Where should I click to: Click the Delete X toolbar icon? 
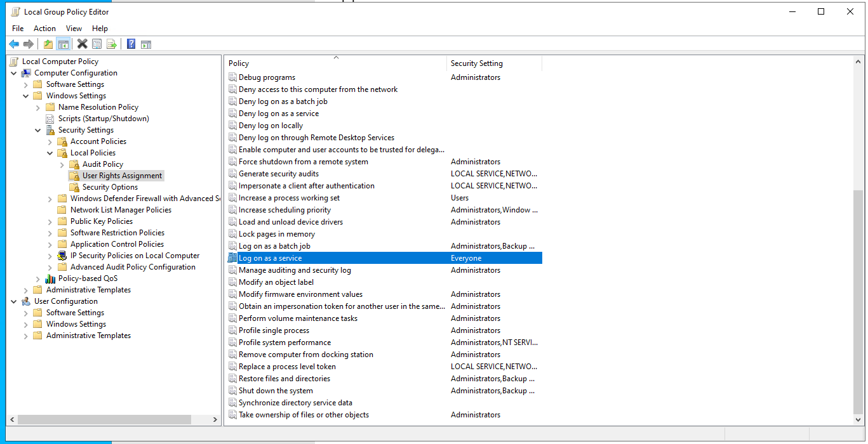pyautogui.click(x=82, y=44)
